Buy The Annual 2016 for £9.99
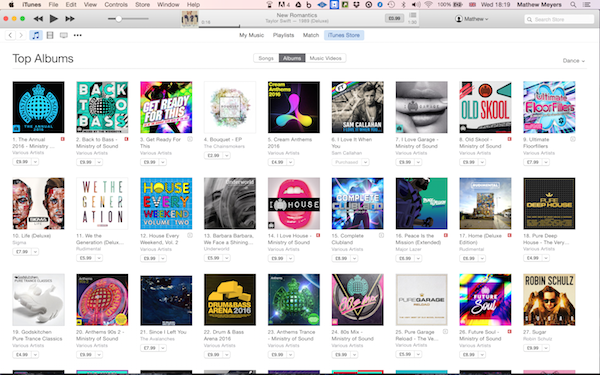Viewport: 600px width, 375px height. 22,162
